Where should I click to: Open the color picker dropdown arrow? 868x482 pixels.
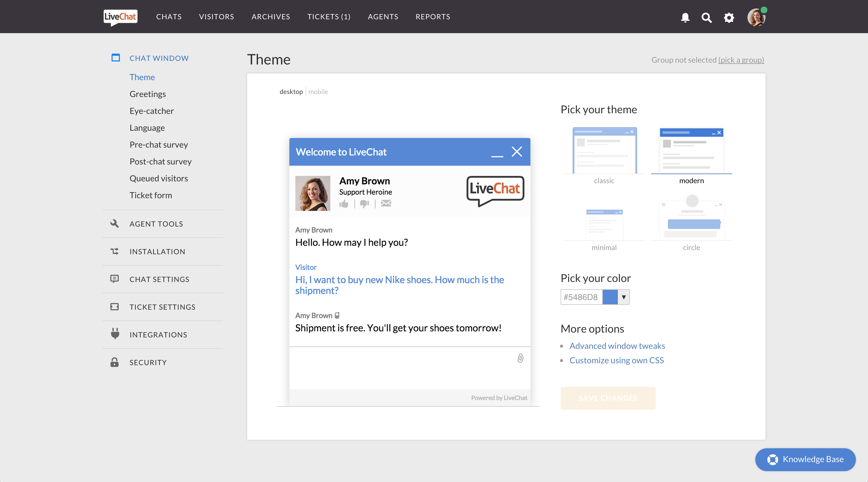coord(624,297)
